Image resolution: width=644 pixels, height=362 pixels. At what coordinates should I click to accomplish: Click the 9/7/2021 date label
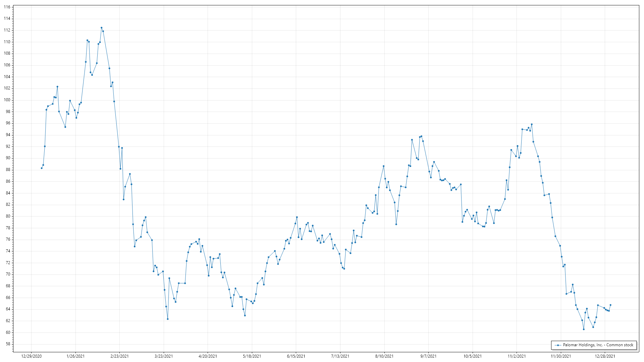[x=428, y=356]
